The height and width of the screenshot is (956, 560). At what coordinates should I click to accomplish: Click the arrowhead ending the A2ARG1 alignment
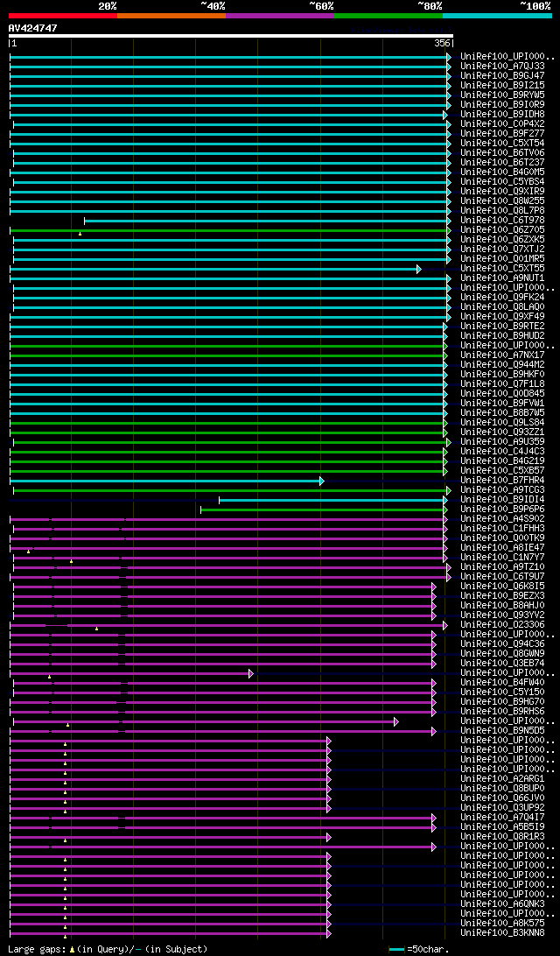tap(329, 780)
